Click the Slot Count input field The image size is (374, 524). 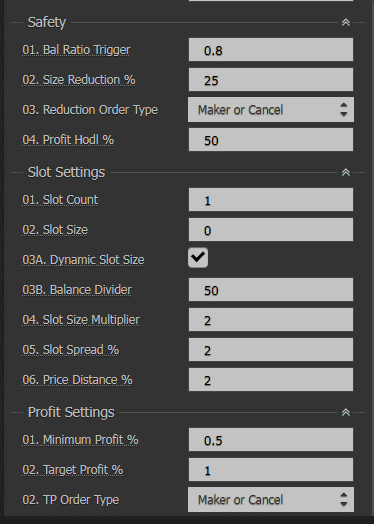tap(271, 200)
